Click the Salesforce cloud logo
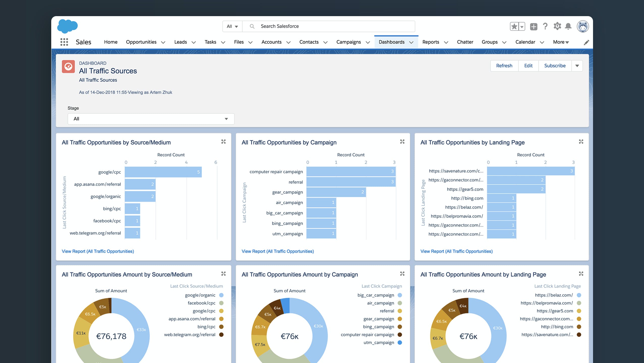644x363 pixels. (67, 26)
